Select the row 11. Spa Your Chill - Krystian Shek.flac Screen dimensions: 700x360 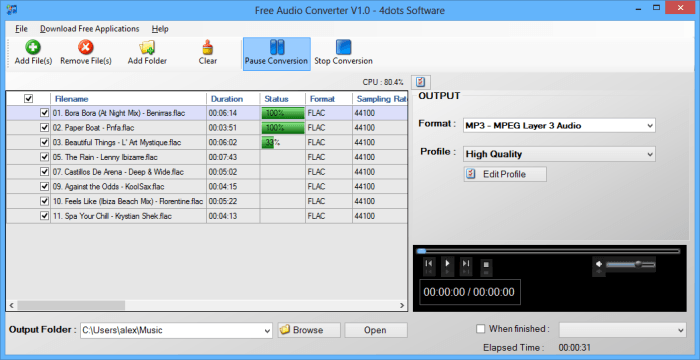click(207, 216)
